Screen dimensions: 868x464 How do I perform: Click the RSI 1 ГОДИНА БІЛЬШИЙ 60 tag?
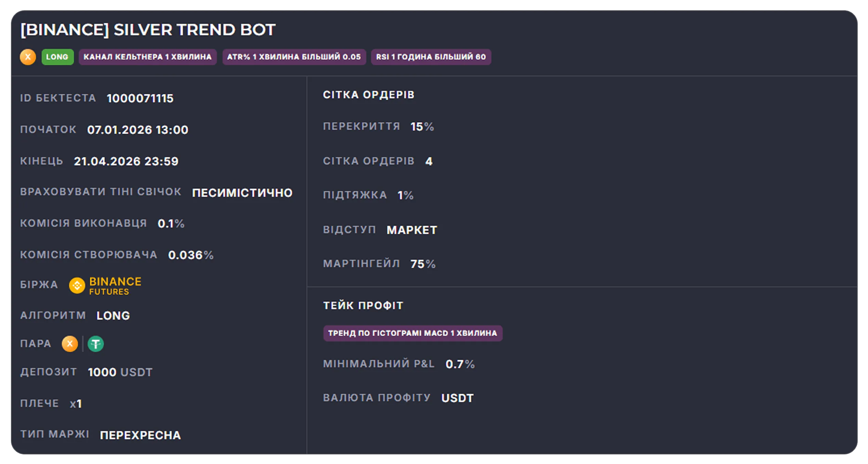[x=431, y=57]
